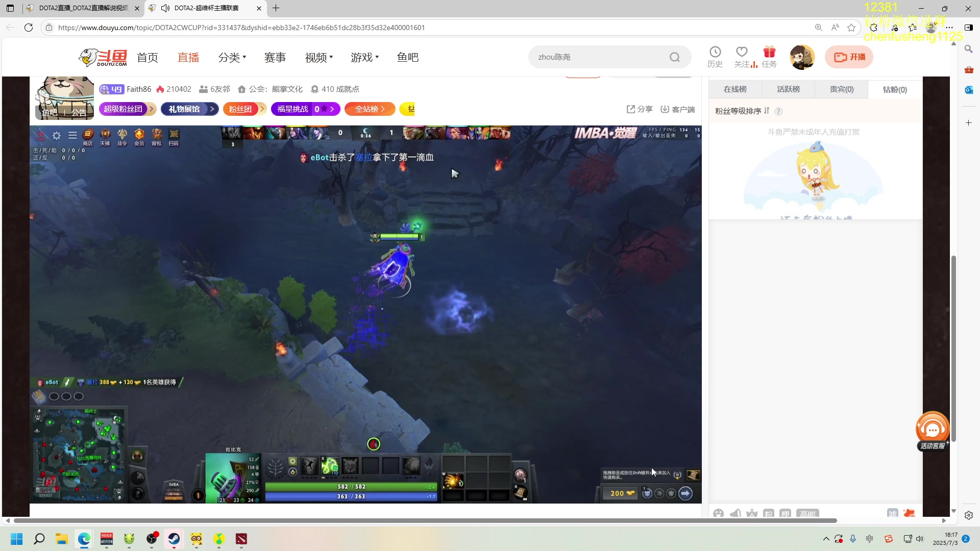
Task: Click the activity customer service bubble
Action: pos(933,431)
